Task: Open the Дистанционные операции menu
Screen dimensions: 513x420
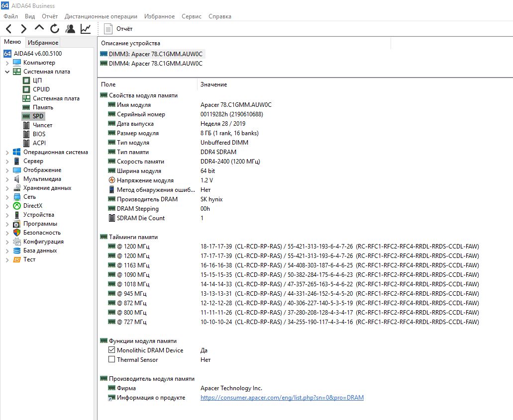Action: point(101,16)
